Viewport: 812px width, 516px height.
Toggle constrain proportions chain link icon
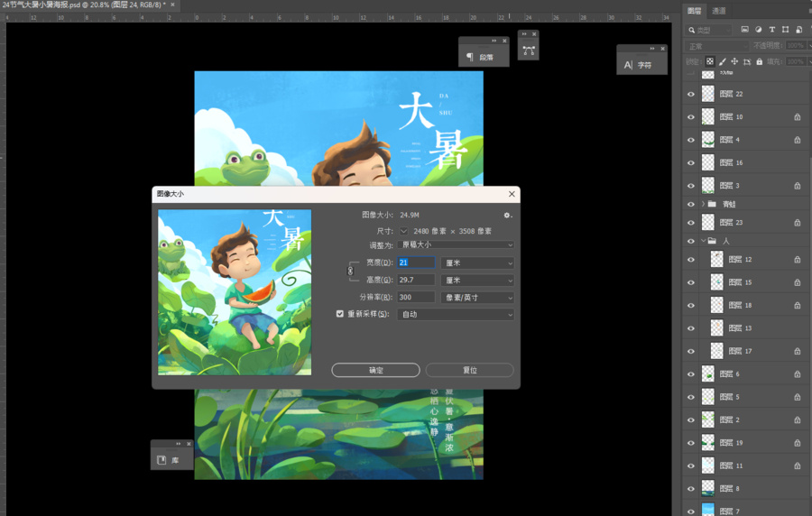(350, 271)
